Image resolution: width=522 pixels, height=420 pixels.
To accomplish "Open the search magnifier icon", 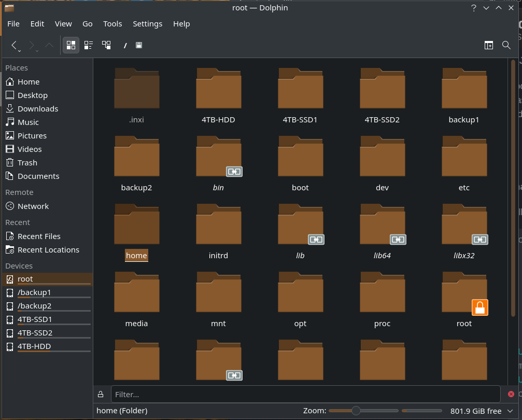I will [506, 45].
